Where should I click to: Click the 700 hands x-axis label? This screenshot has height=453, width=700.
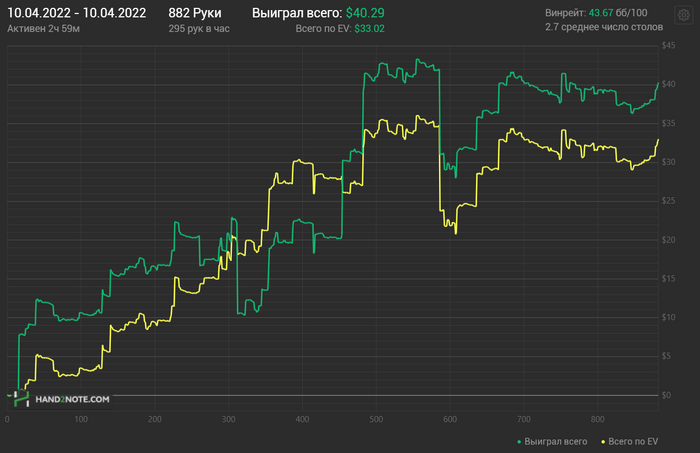(x=524, y=419)
